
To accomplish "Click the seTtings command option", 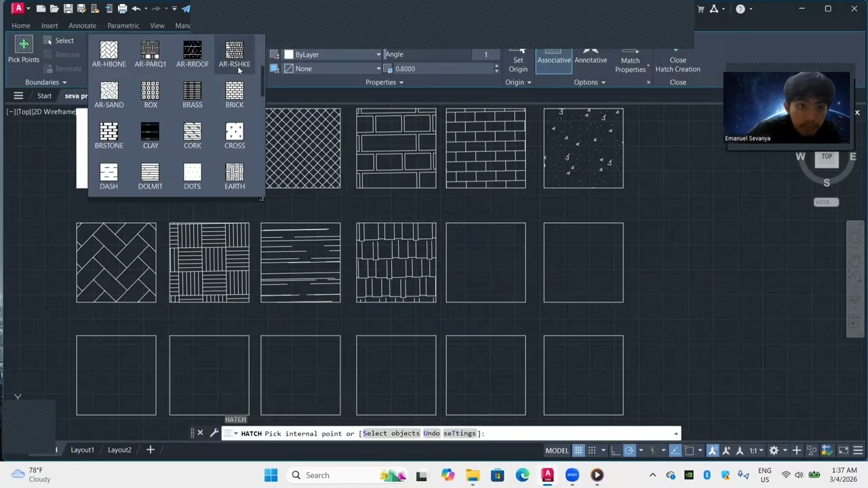I will pos(460,434).
